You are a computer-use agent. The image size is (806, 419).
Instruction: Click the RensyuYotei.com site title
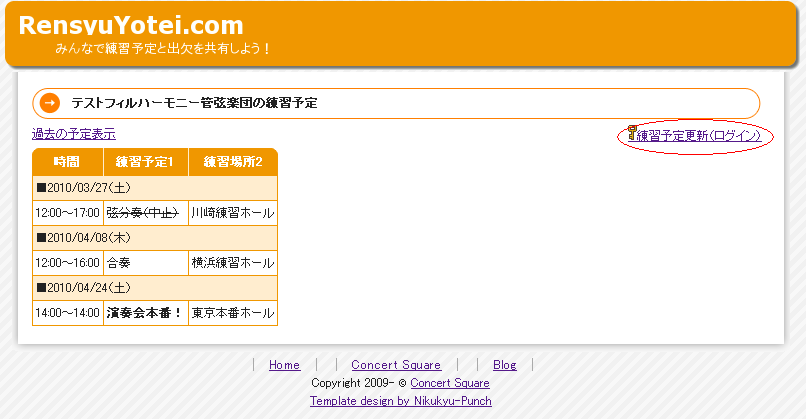[131, 26]
